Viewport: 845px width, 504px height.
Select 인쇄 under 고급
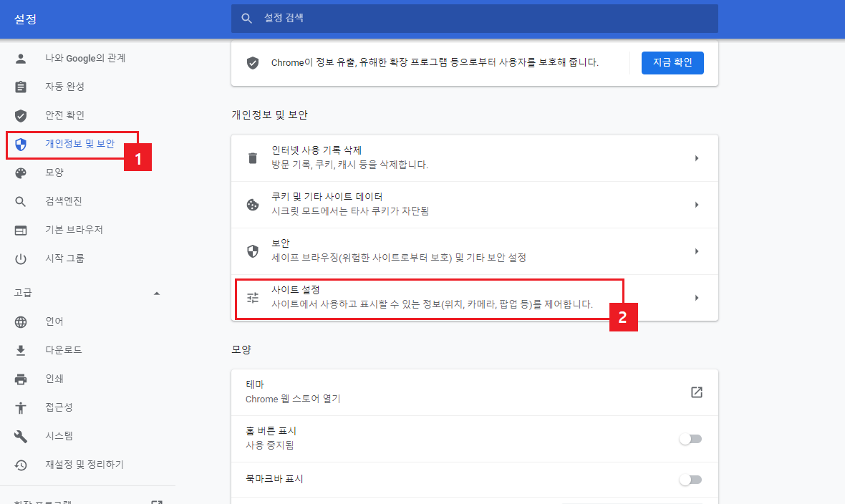pos(54,379)
